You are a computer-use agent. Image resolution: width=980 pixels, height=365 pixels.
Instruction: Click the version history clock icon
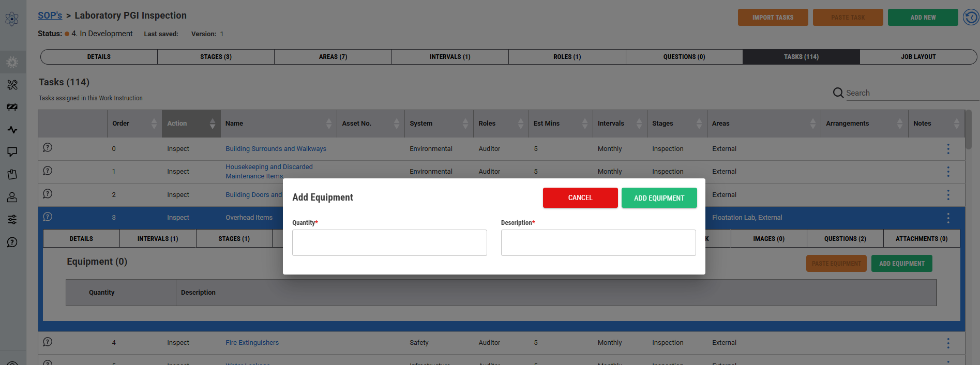coord(971,18)
